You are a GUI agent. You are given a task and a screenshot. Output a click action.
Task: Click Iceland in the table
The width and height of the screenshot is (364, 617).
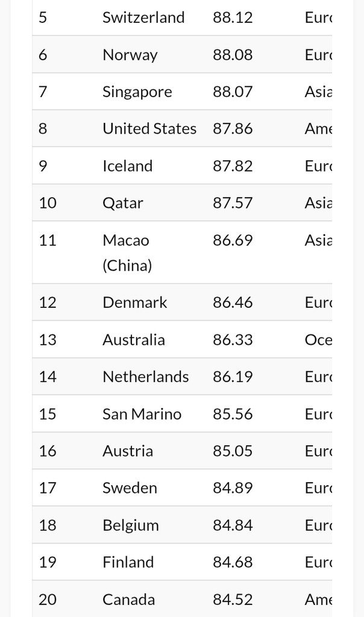tap(127, 166)
